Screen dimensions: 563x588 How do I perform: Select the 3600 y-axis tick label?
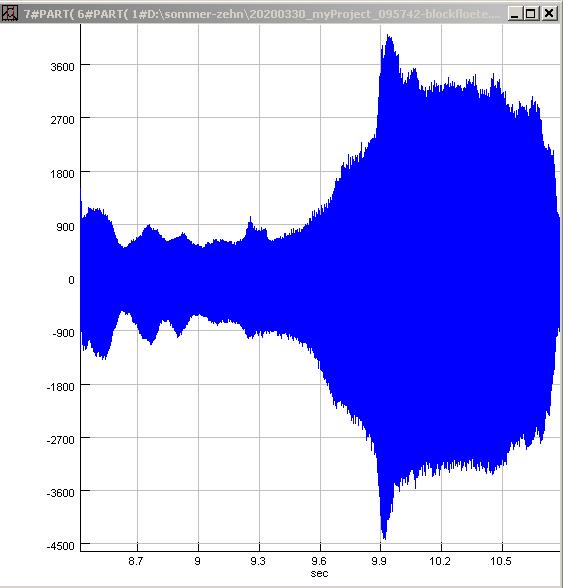(x=62, y=67)
